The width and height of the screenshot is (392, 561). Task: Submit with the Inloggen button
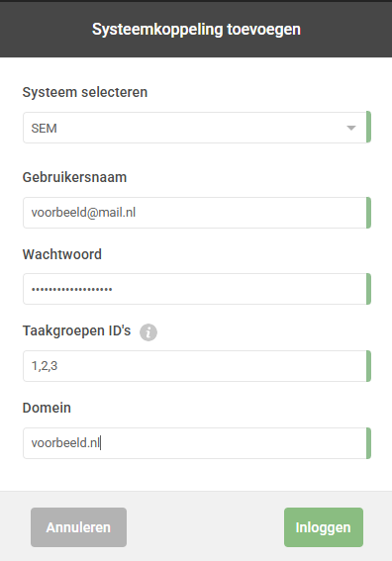click(324, 527)
